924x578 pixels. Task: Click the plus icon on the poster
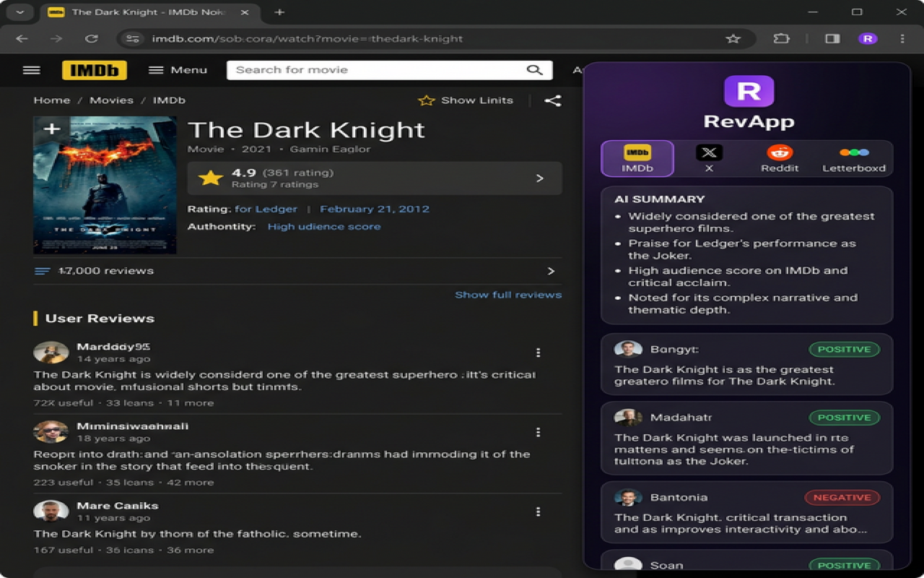[51, 129]
